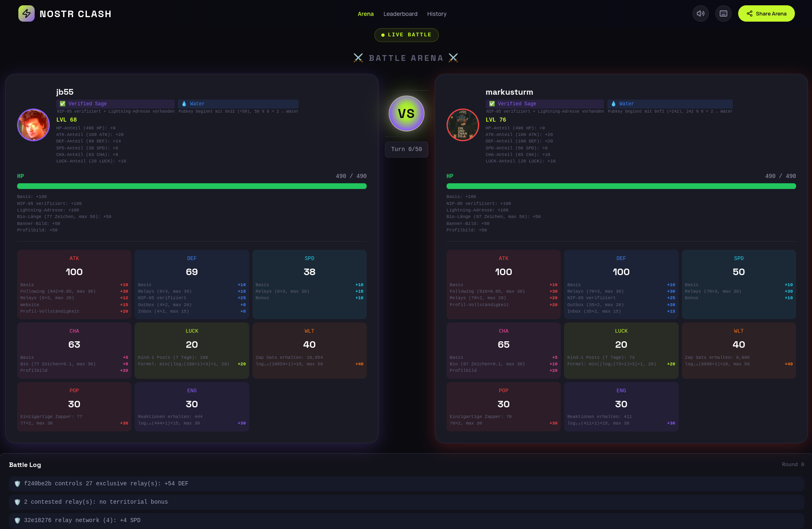812x529 pixels.
Task: Open keyboard shortcuts icon
Action: [x=723, y=13]
